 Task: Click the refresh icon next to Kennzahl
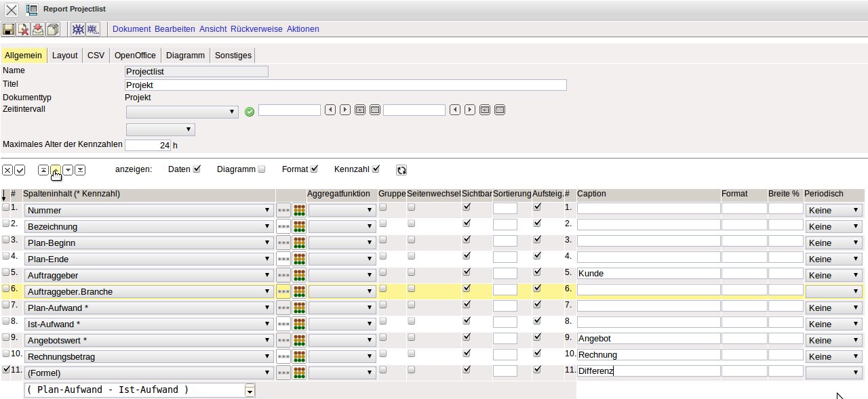401,170
